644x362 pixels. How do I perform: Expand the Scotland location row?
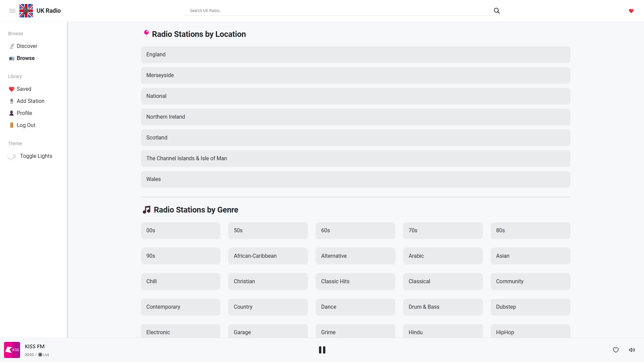355,138
